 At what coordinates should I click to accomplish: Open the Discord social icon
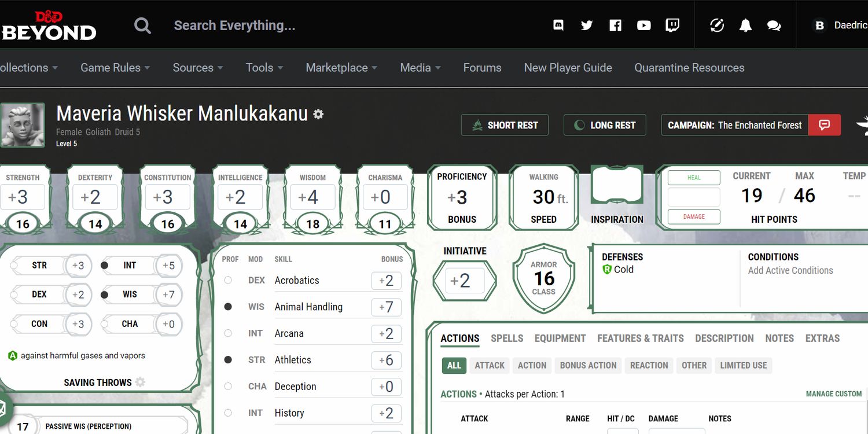pyautogui.click(x=558, y=25)
